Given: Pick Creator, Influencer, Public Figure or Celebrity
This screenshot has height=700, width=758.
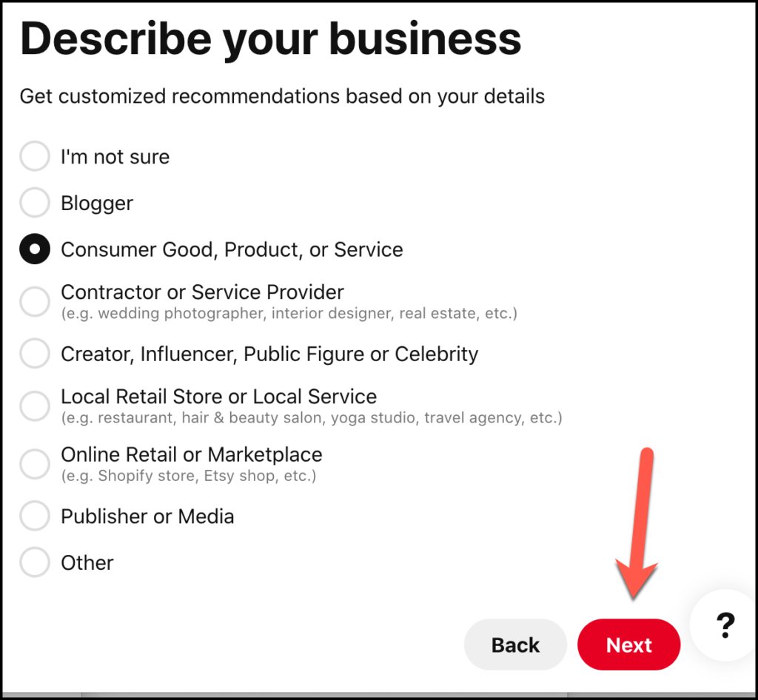Looking at the screenshot, I should coord(34,354).
